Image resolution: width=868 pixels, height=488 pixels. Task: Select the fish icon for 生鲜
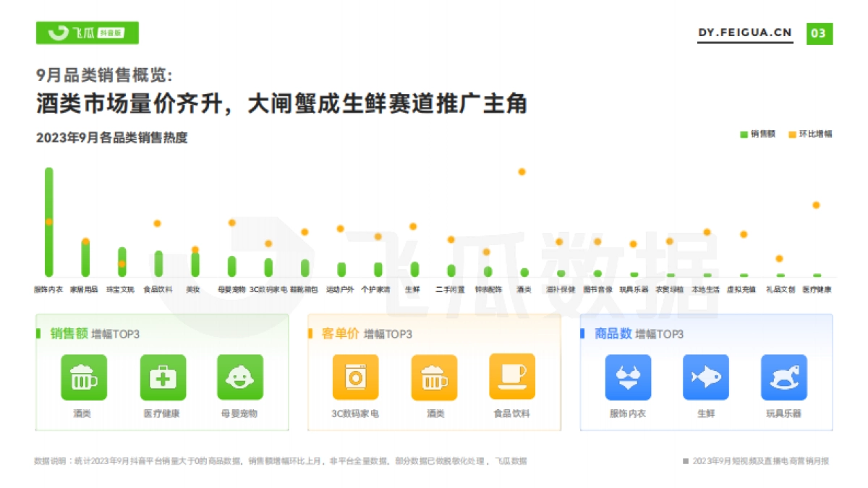706,377
